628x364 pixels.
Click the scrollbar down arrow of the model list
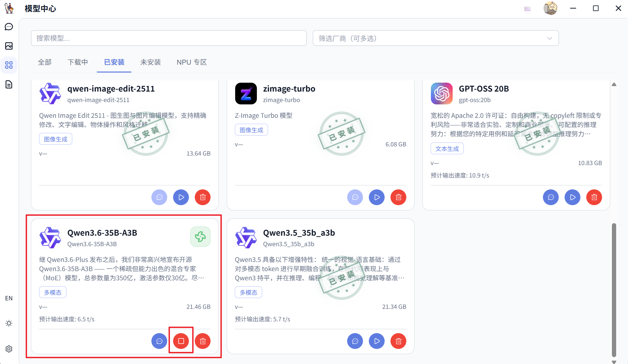click(614, 362)
